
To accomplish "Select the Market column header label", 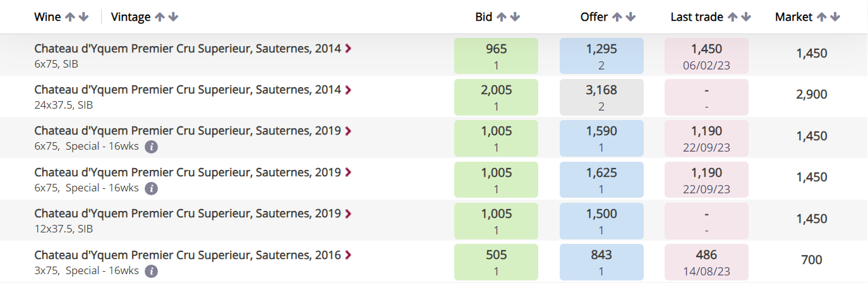I will coord(793,17).
